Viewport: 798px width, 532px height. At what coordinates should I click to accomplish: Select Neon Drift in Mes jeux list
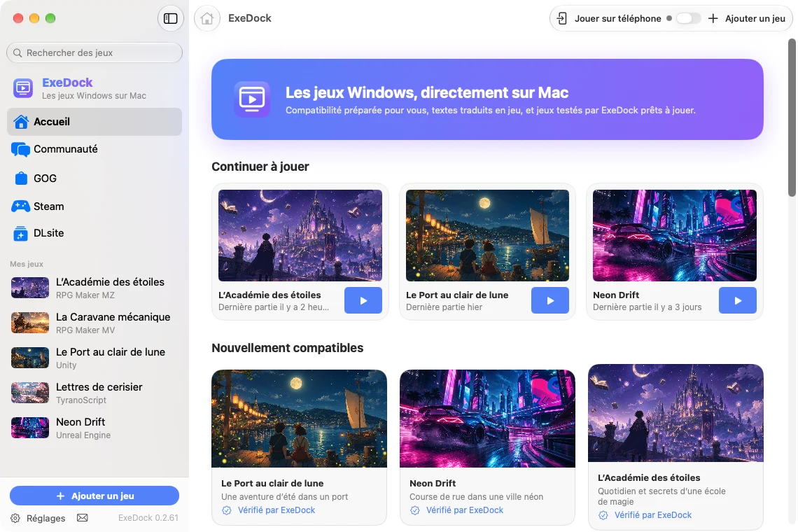click(94, 428)
